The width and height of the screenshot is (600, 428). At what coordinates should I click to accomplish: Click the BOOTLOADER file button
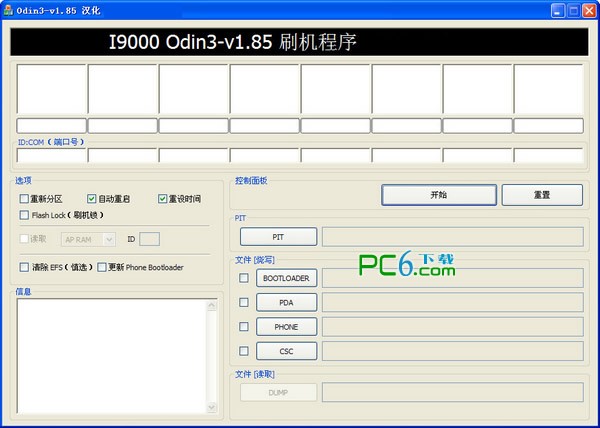[286, 278]
